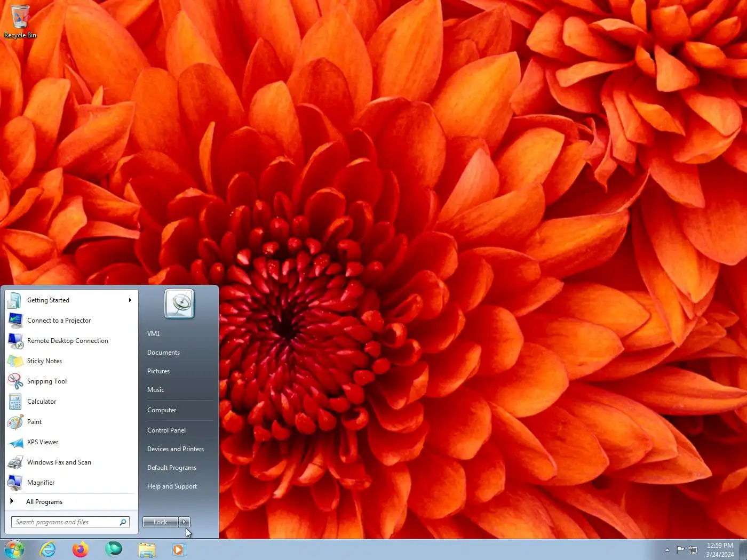Click the Start orb button
The height and width of the screenshot is (560, 747).
(14, 549)
